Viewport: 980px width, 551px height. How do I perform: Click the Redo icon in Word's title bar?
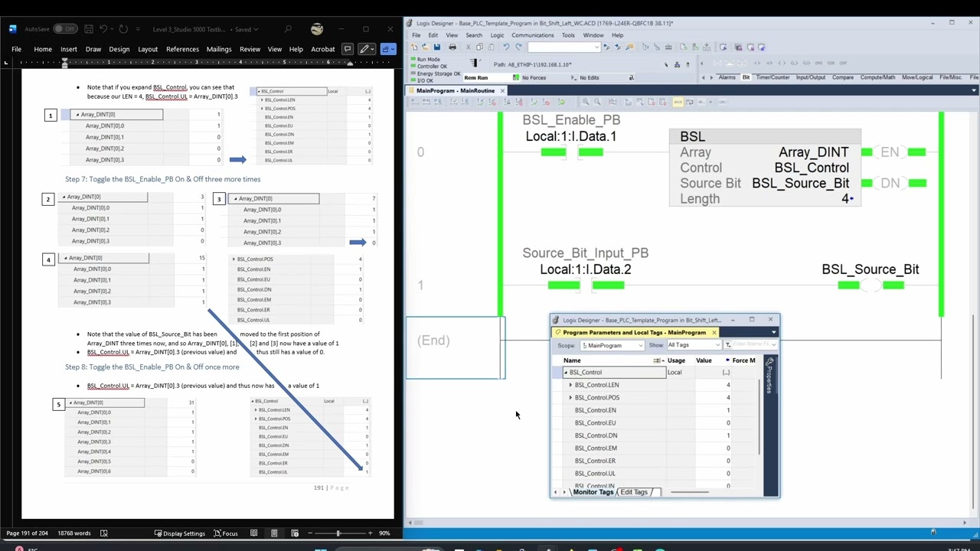(x=123, y=29)
